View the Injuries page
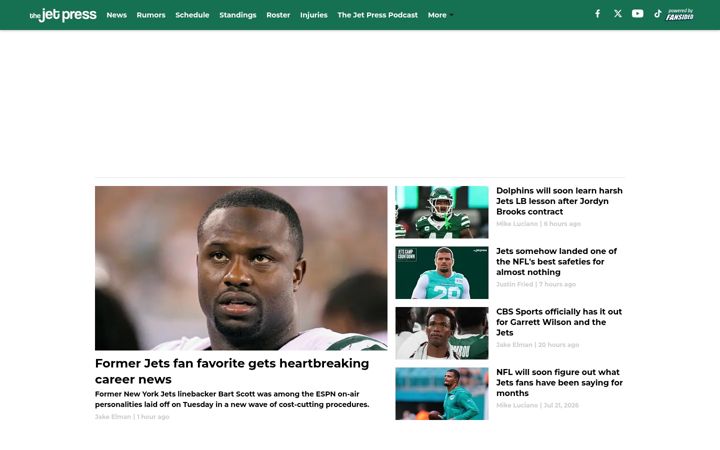The height and width of the screenshot is (450, 720). pyautogui.click(x=314, y=15)
